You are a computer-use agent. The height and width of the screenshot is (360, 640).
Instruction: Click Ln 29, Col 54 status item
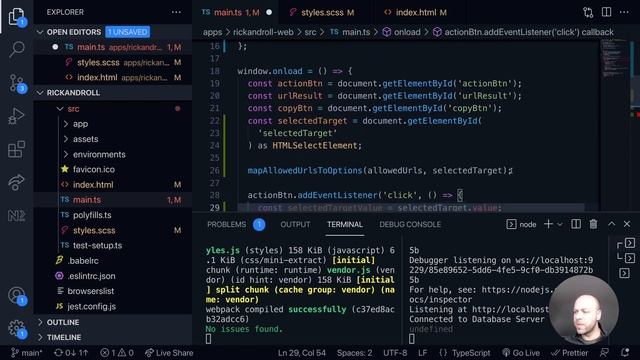coord(302,353)
